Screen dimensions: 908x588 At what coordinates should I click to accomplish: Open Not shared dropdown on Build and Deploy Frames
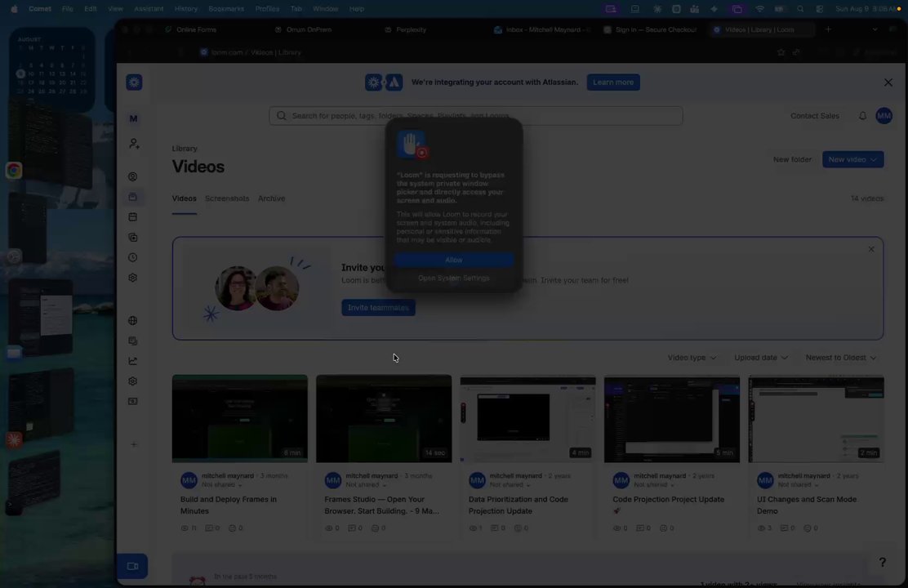click(x=222, y=485)
